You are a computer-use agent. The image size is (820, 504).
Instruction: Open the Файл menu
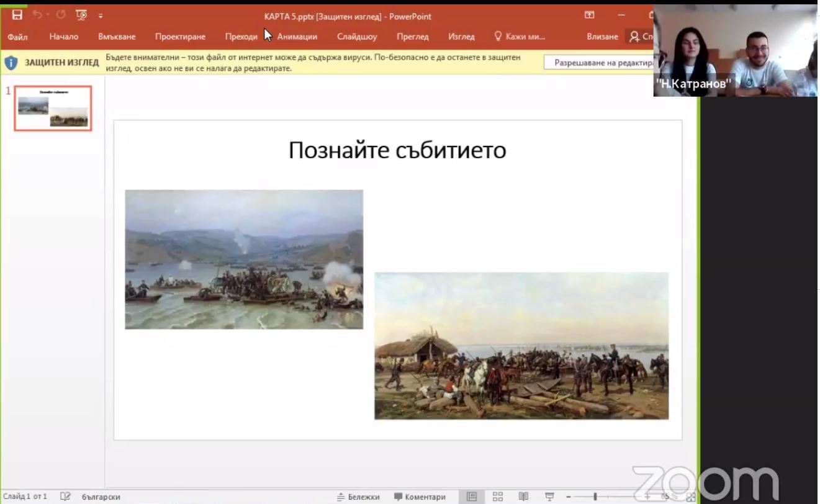pyautogui.click(x=17, y=37)
